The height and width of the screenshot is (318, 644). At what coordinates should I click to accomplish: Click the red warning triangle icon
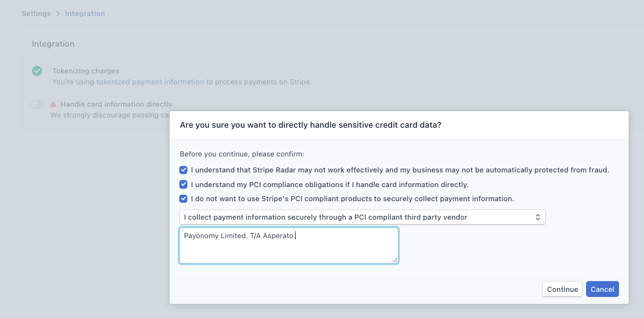click(x=54, y=105)
